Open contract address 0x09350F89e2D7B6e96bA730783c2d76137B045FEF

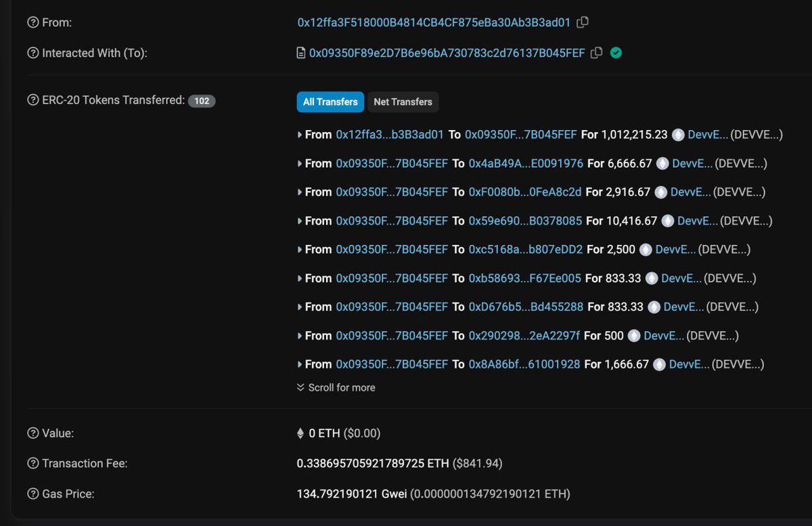pos(447,53)
